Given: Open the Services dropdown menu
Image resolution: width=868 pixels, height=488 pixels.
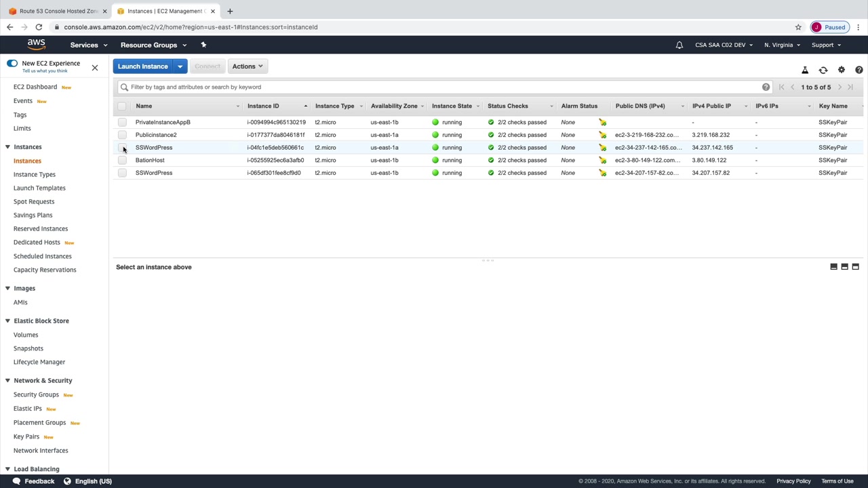Looking at the screenshot, I should tap(89, 45).
